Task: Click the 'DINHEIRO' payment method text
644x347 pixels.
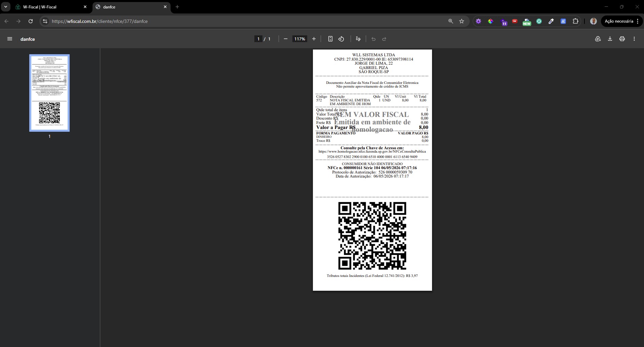Action: click(x=324, y=137)
